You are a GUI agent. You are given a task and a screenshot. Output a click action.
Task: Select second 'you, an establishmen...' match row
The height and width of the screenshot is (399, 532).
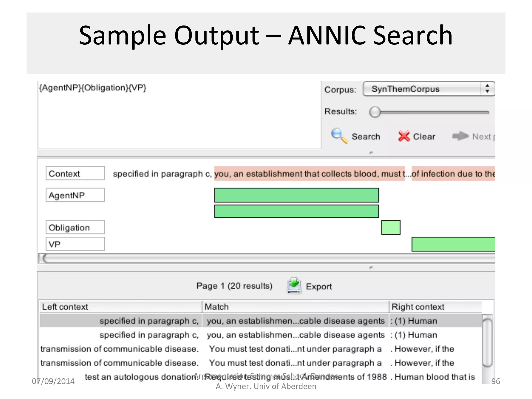tap(296, 335)
